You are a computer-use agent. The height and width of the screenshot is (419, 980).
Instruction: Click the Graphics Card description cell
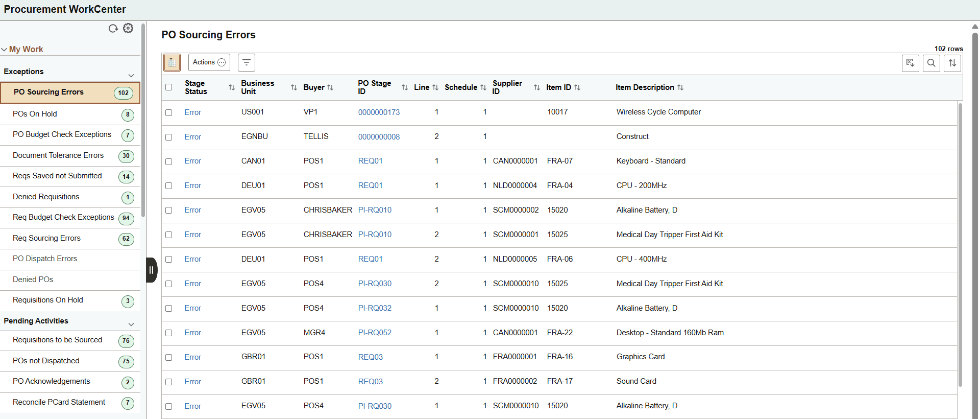click(x=641, y=357)
